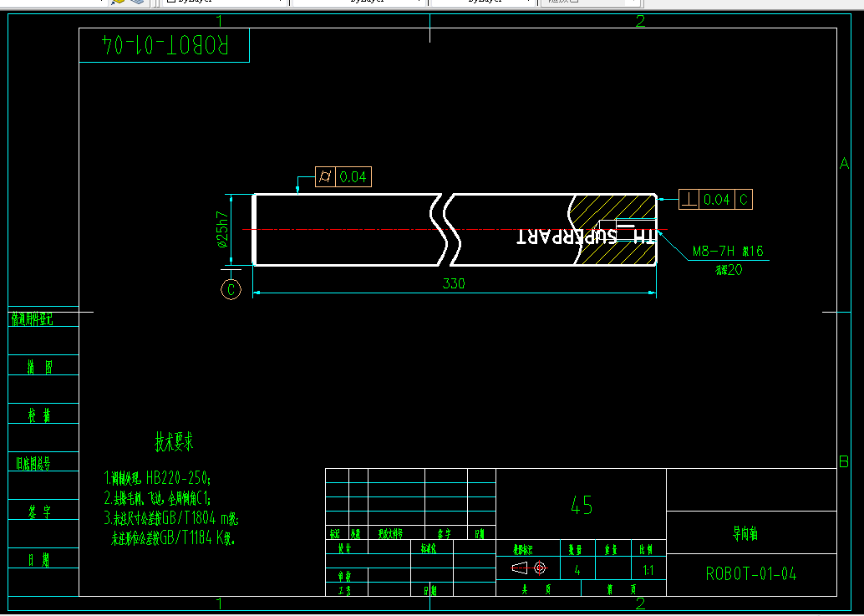Select note 3 mentioning GB/T1804
Screen dimensions: 864x616
pos(171,518)
